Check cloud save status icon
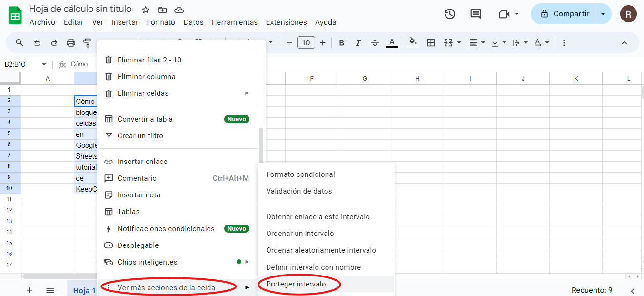The width and height of the screenshot is (644, 296). pos(179,10)
